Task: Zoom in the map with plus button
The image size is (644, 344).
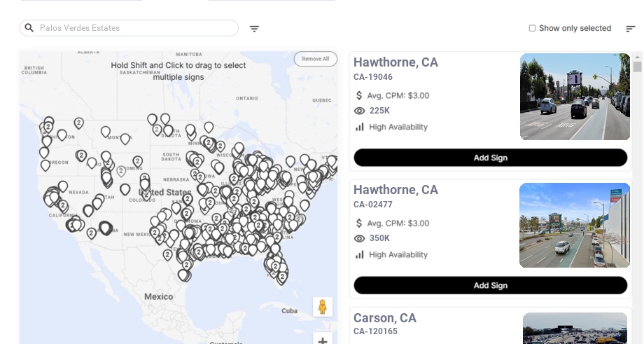Action: [323, 340]
